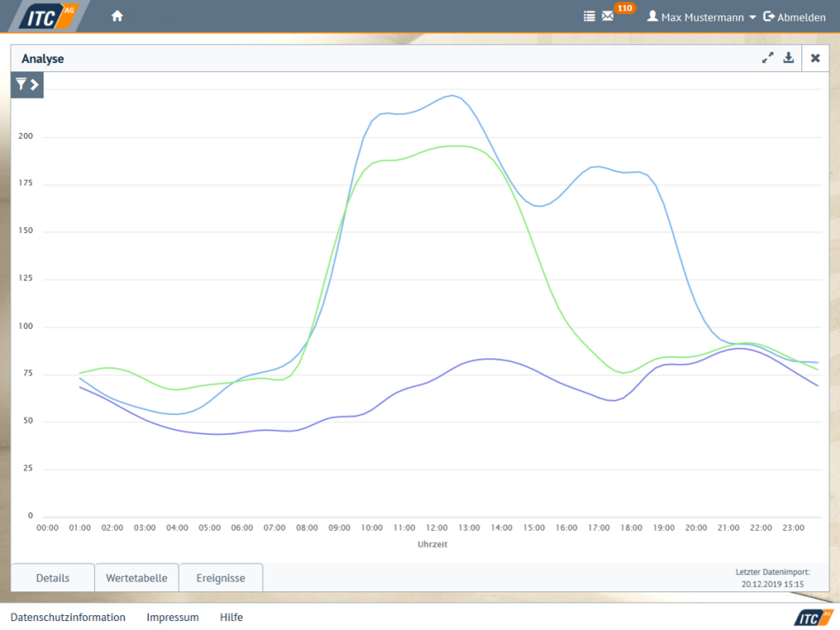Viewport: 840px width, 630px height.
Task: Expand the filter sidebar with the chevron
Action: pyautogui.click(x=34, y=84)
